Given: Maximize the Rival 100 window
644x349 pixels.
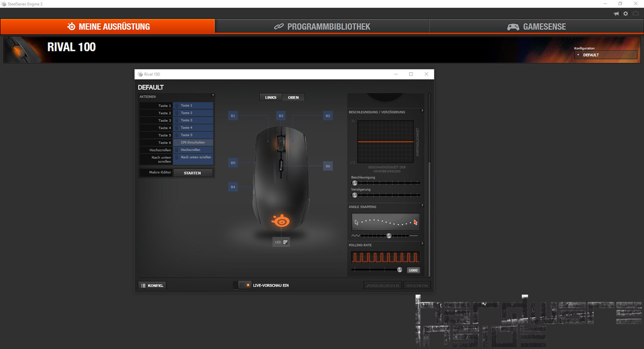Looking at the screenshot, I should tap(411, 74).
